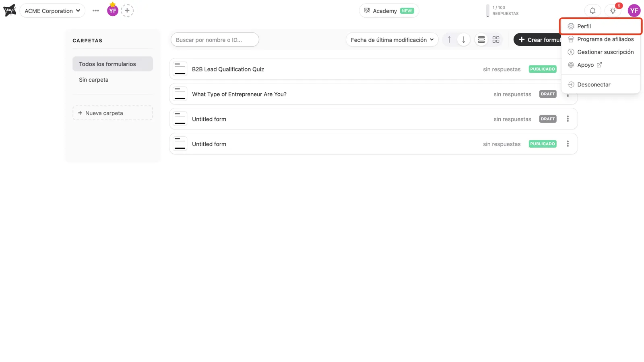
Task: Click the dollar icon for Gestionar suscripción
Action: coord(571,52)
